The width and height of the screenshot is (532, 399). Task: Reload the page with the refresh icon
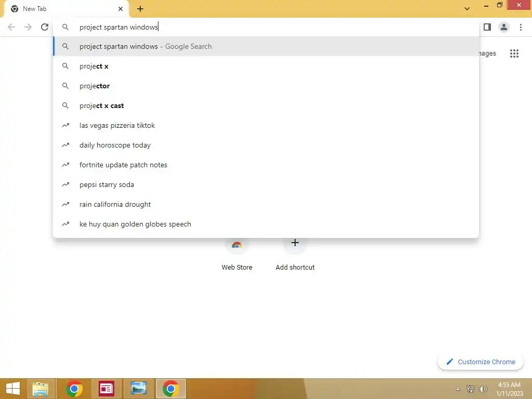[45, 27]
